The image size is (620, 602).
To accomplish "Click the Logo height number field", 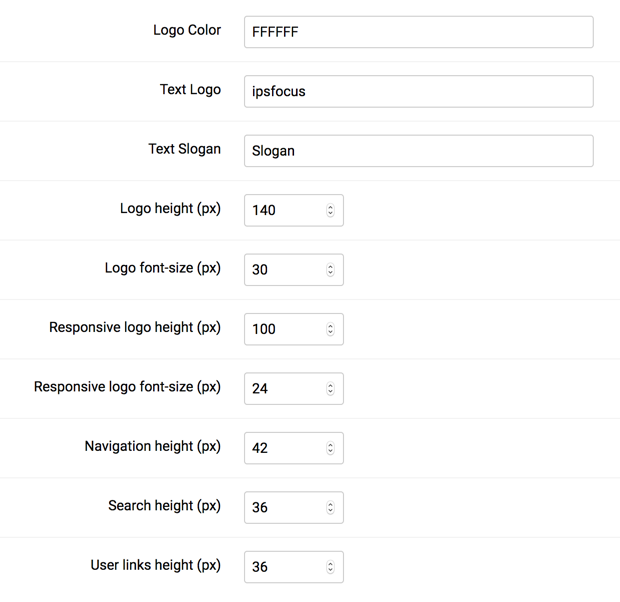I will pos(283,210).
